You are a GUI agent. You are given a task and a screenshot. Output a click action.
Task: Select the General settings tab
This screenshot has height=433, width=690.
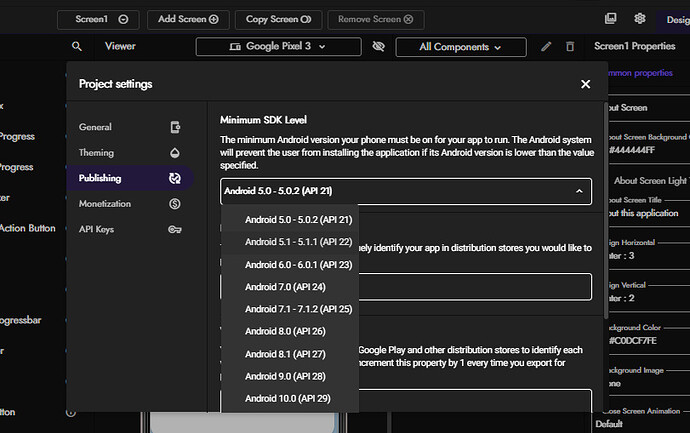tap(130, 127)
